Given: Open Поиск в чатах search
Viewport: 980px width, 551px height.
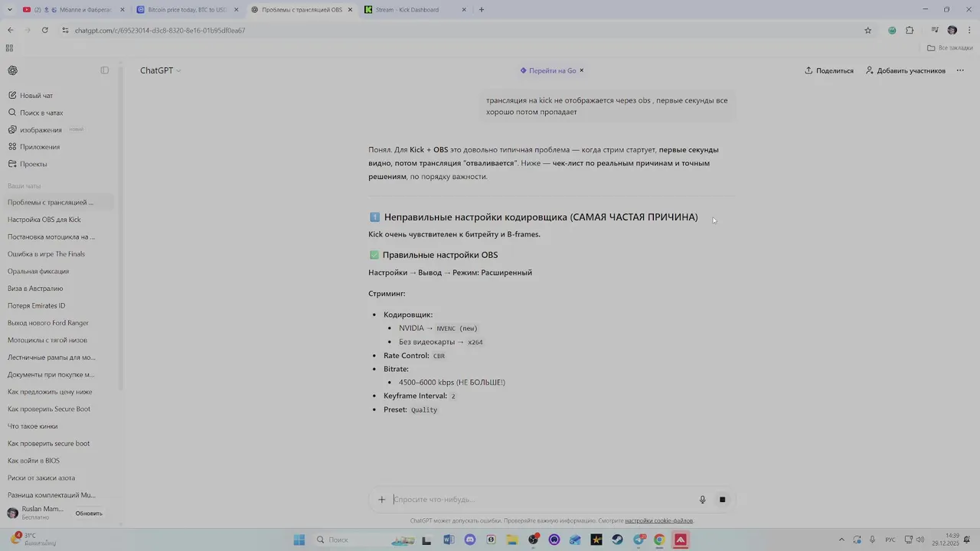Looking at the screenshot, I should pyautogui.click(x=59, y=112).
